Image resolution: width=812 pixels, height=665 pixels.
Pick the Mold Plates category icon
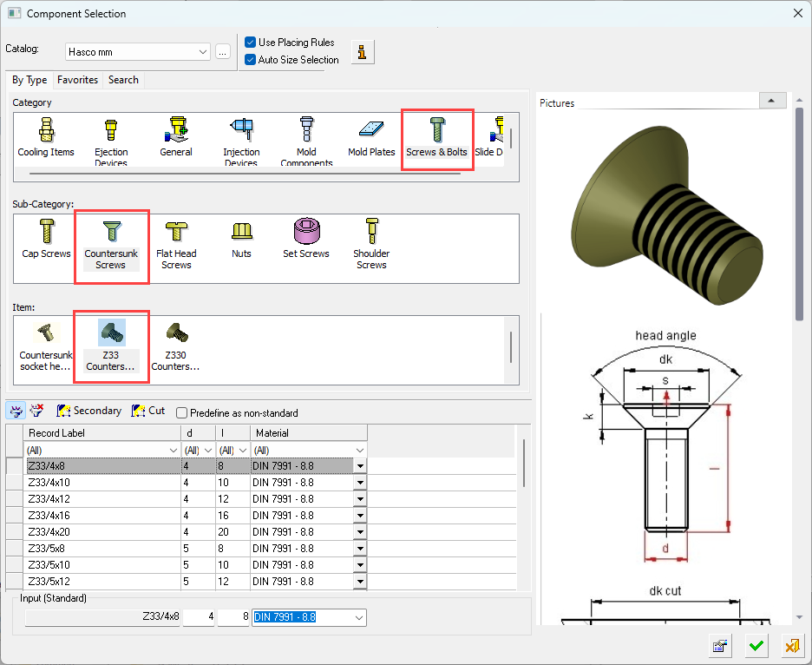pyautogui.click(x=371, y=130)
